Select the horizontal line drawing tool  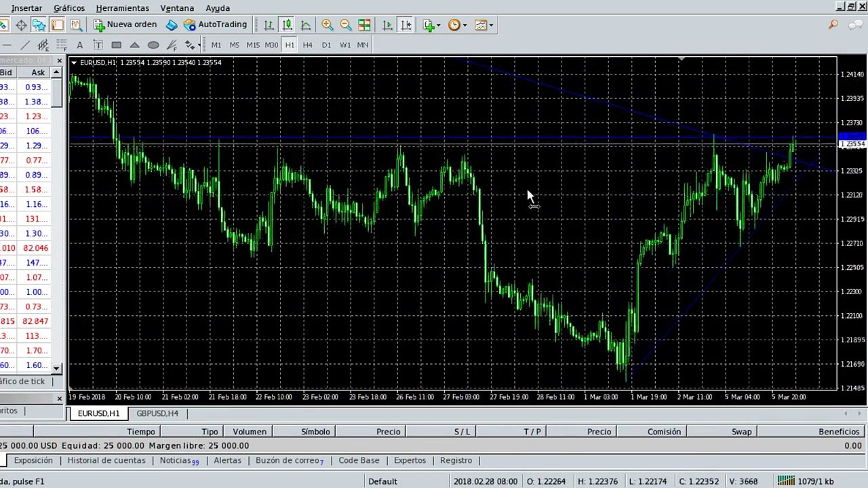[x=6, y=45]
